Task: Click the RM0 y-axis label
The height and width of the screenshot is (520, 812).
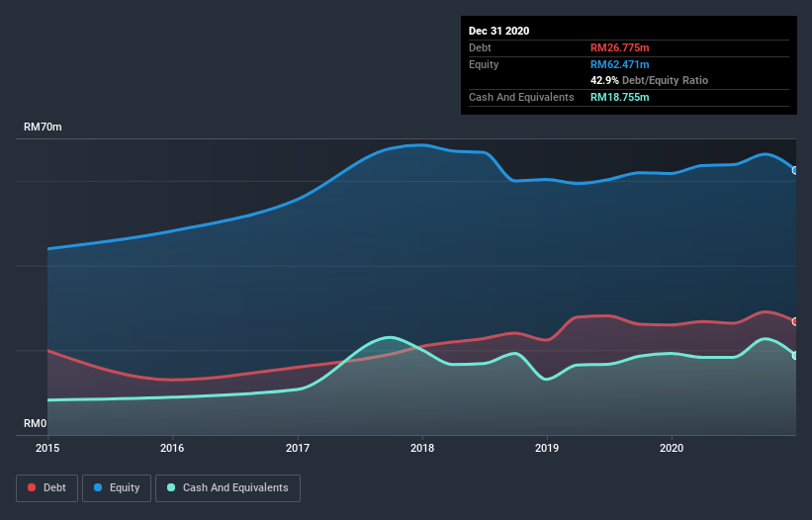Action: (x=36, y=423)
